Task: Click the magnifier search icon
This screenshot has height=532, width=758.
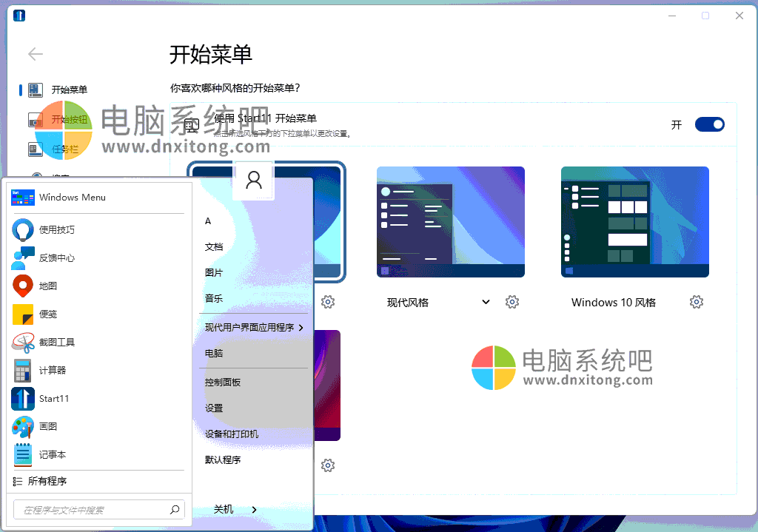Action: click(175, 510)
